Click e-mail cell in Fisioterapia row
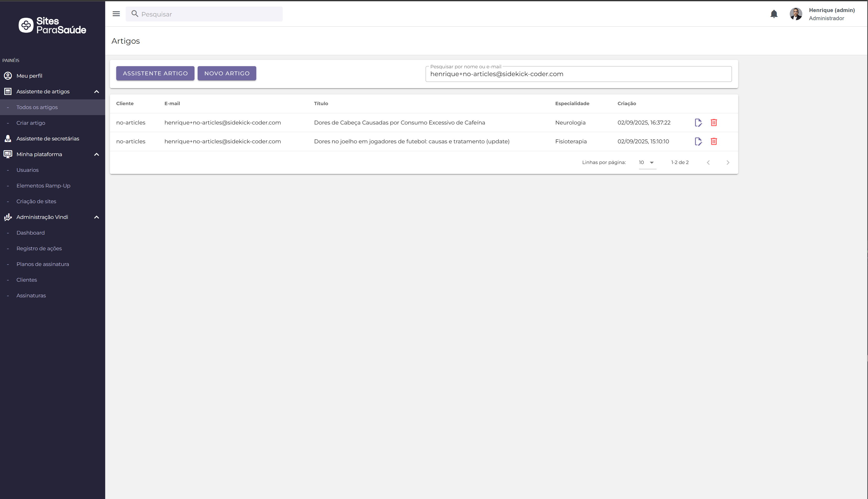The image size is (868, 499). click(x=222, y=141)
